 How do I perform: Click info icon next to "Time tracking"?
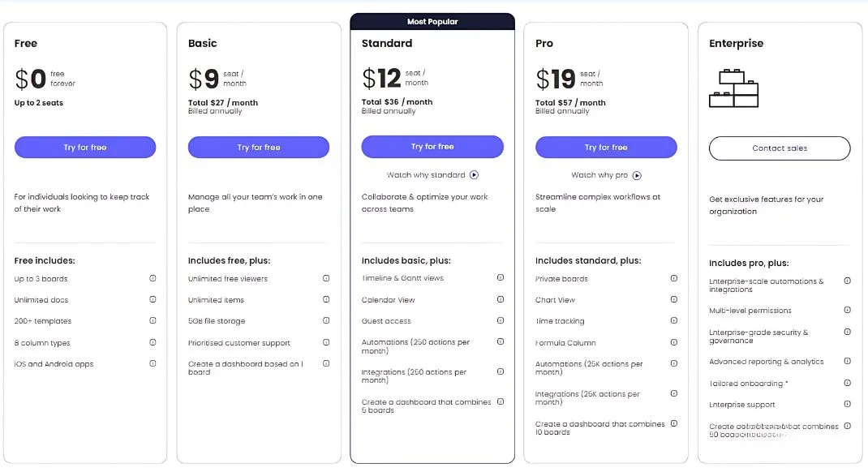674,320
